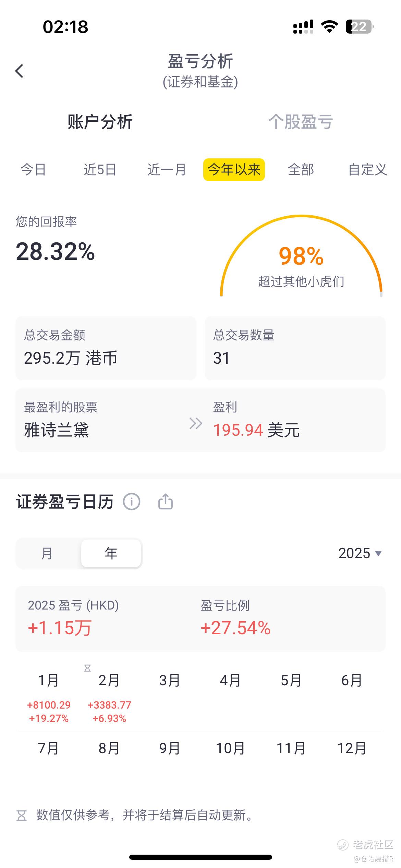Switch calendar view to 月

click(47, 553)
